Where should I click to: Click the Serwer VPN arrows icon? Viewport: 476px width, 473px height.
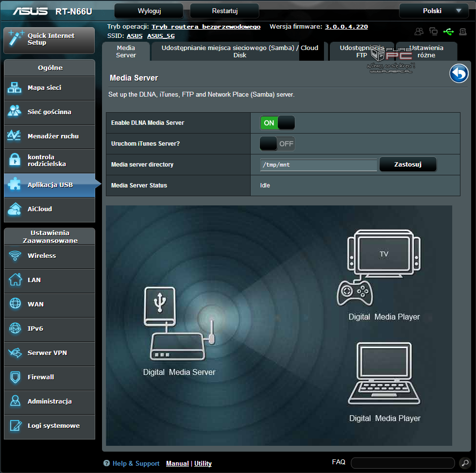pyautogui.click(x=15, y=353)
